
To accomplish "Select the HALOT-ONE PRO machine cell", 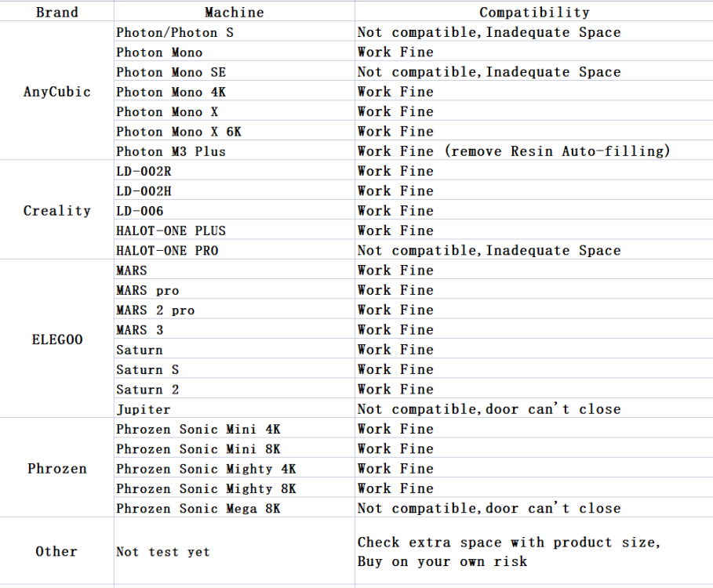I will (167, 251).
